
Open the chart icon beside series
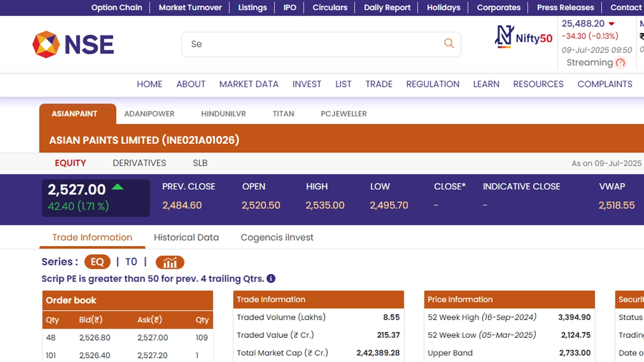coord(170,262)
